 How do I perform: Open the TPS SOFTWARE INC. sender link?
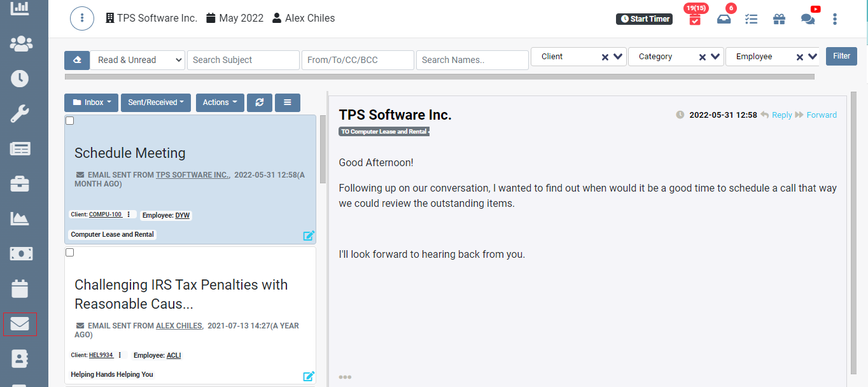(193, 175)
